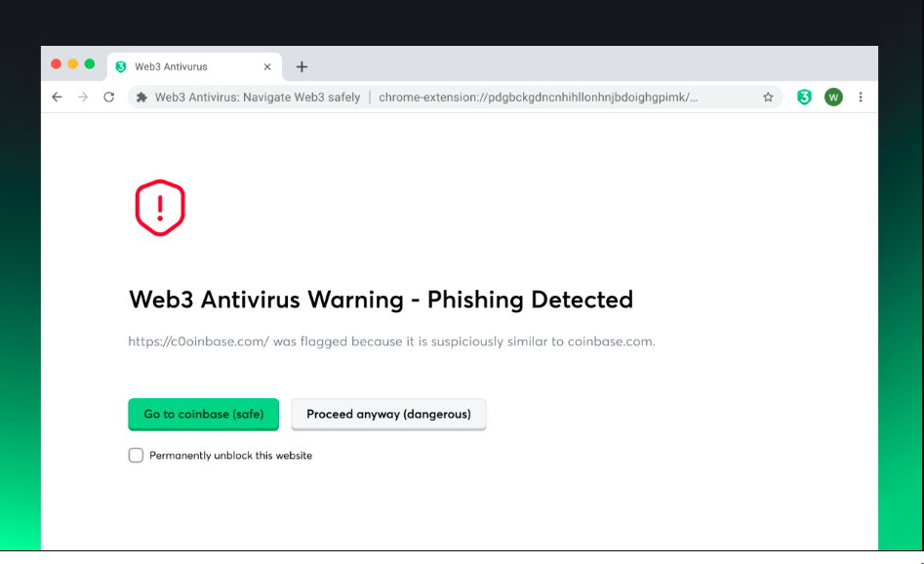Screen dimensions: 924x564
Task: Click the Web3 Antivirus tab favicon
Action: tap(121, 66)
